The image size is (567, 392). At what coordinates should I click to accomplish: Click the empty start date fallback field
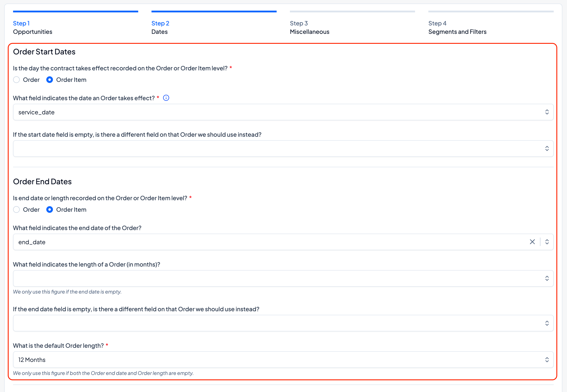[270, 149]
